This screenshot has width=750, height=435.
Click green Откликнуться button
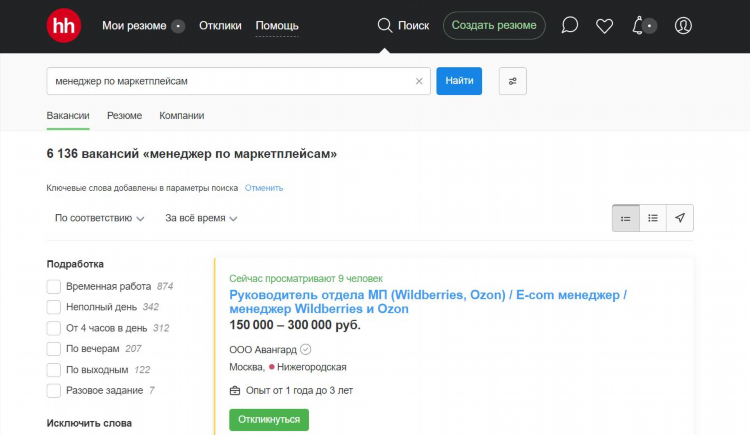pos(269,420)
